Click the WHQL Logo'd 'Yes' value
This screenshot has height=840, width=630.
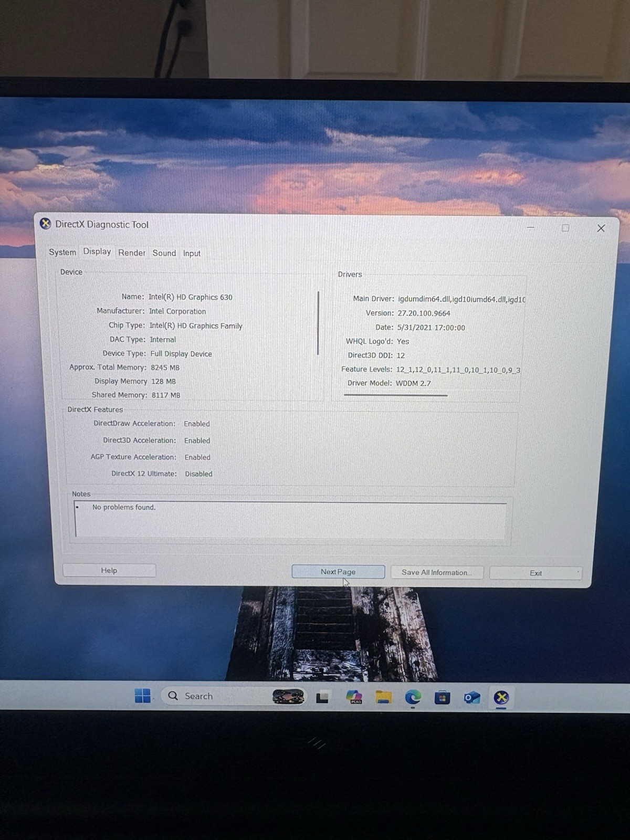(403, 341)
